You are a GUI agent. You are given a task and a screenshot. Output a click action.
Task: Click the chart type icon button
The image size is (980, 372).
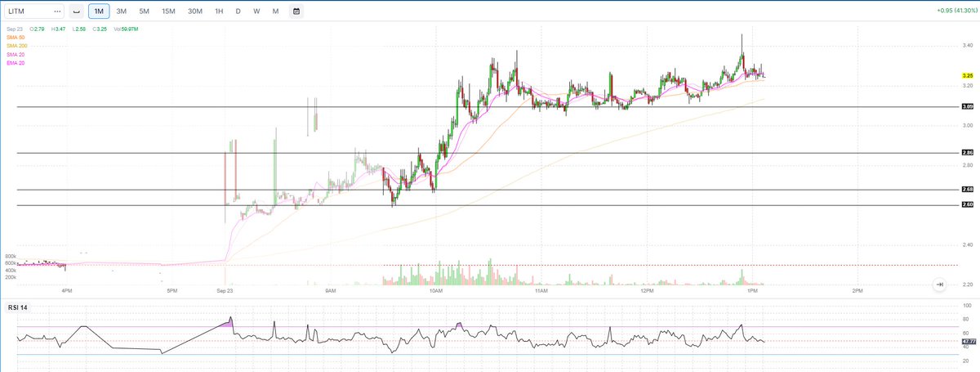[x=75, y=11]
